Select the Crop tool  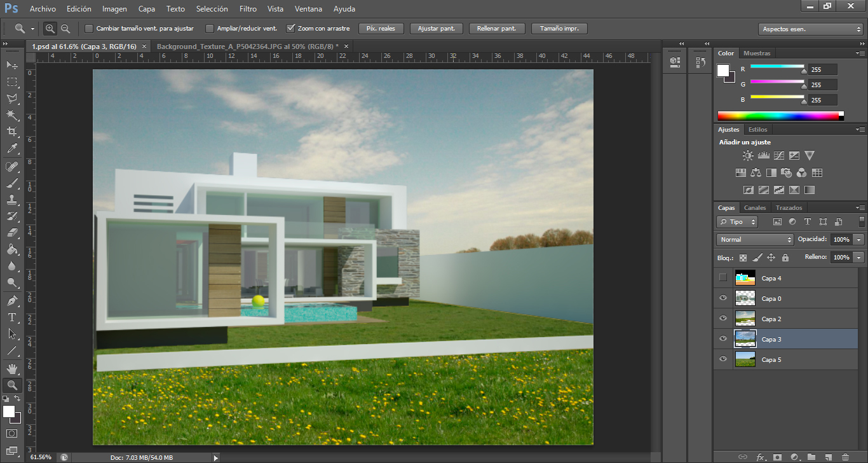(x=11, y=130)
